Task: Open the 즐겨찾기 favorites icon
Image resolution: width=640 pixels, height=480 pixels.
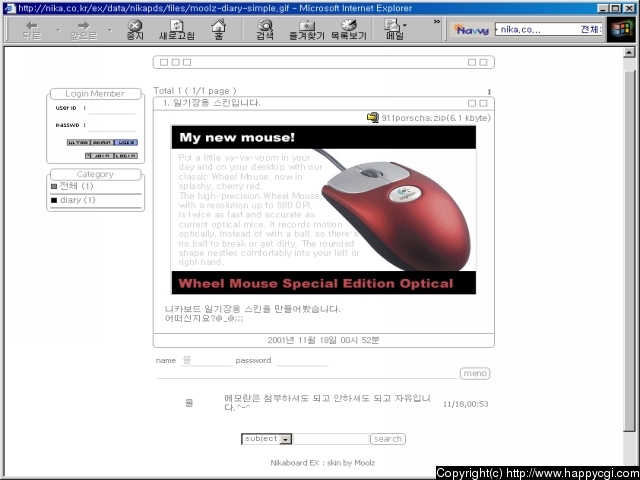Action: pos(307,31)
